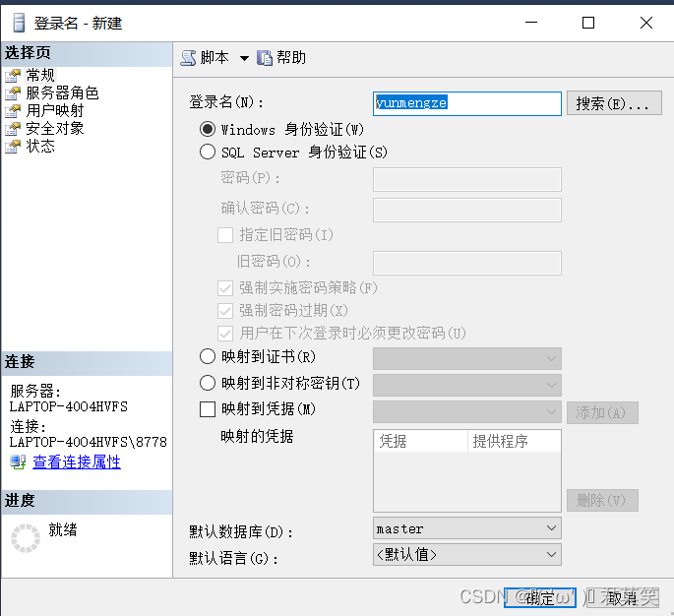
Task: Click the 用户映射 page icon
Action: coord(13,111)
